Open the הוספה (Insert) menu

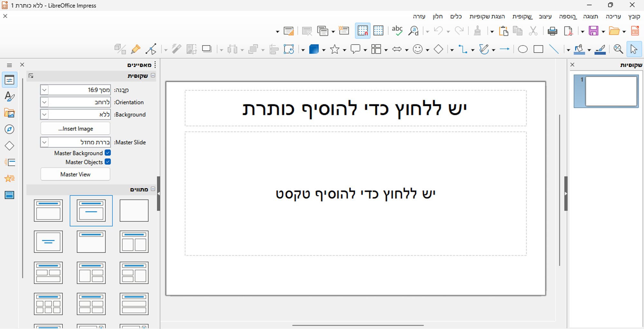click(x=568, y=16)
